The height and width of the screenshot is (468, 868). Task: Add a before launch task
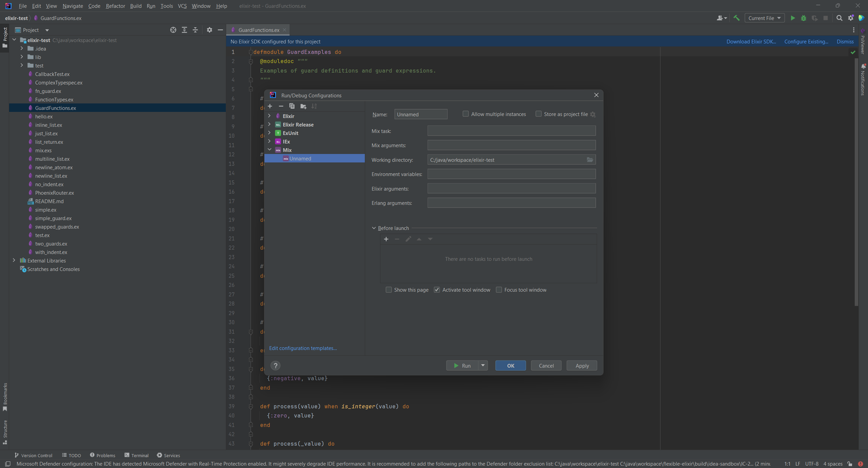386,239
